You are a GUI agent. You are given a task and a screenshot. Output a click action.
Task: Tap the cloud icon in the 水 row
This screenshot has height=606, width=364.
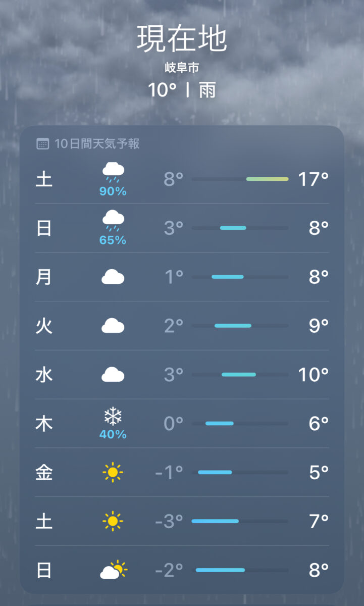tap(113, 375)
